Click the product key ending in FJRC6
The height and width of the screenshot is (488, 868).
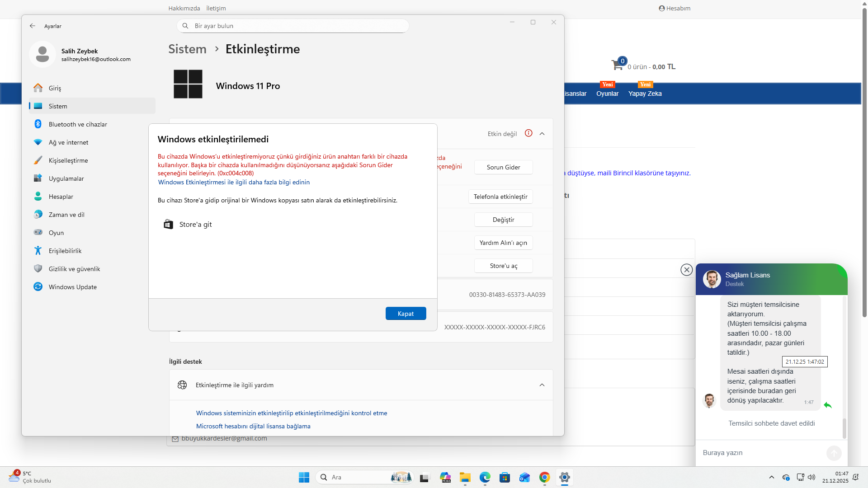(495, 327)
